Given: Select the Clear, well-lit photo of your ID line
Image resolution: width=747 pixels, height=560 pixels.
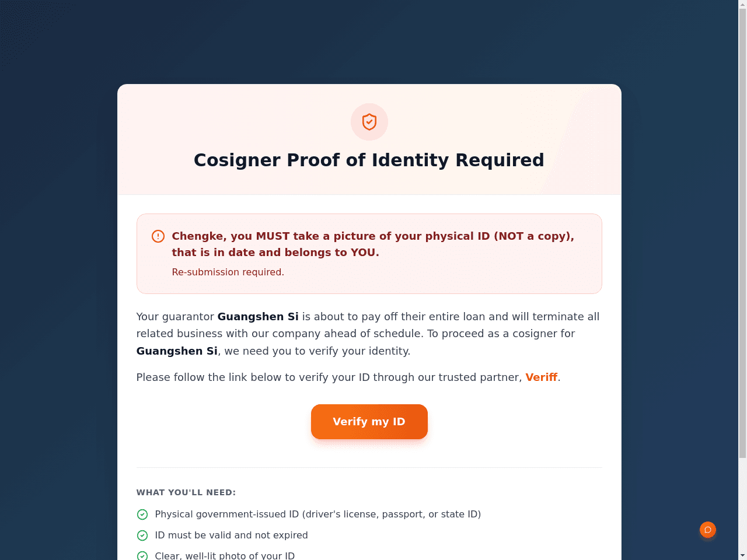Looking at the screenshot, I should [225, 556].
